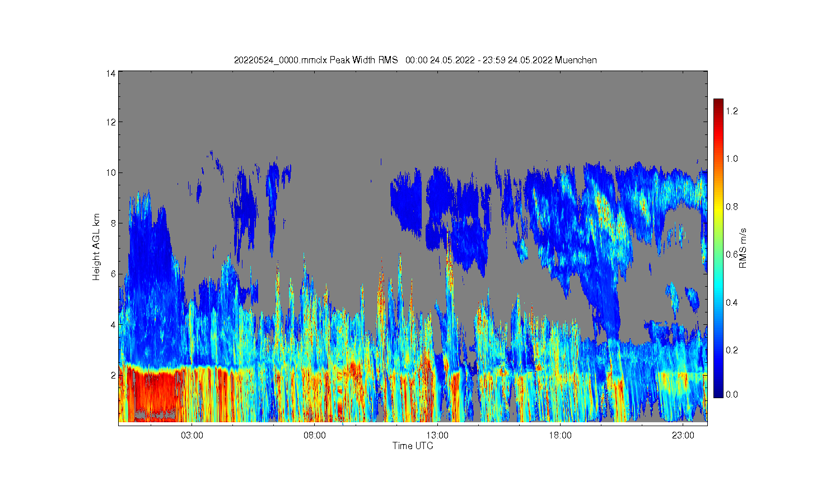Click the colorbar value '1.0'
840x504 pixels.
click(x=732, y=158)
